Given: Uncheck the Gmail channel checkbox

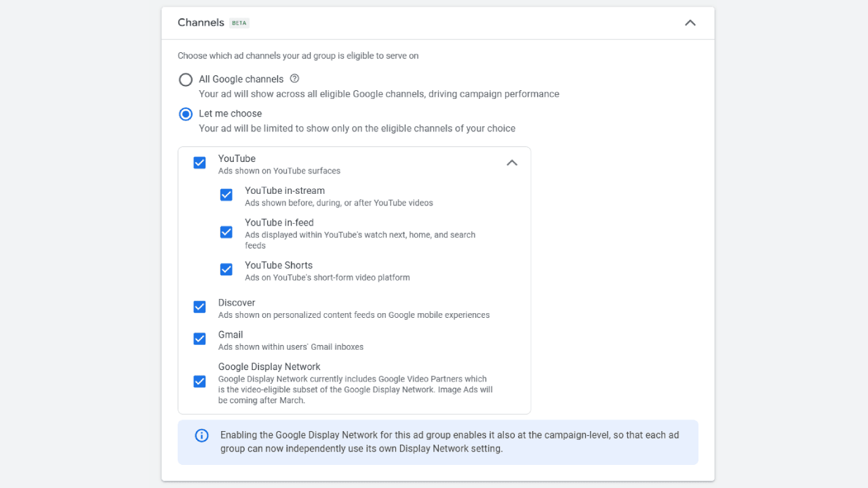Looking at the screenshot, I should point(199,339).
